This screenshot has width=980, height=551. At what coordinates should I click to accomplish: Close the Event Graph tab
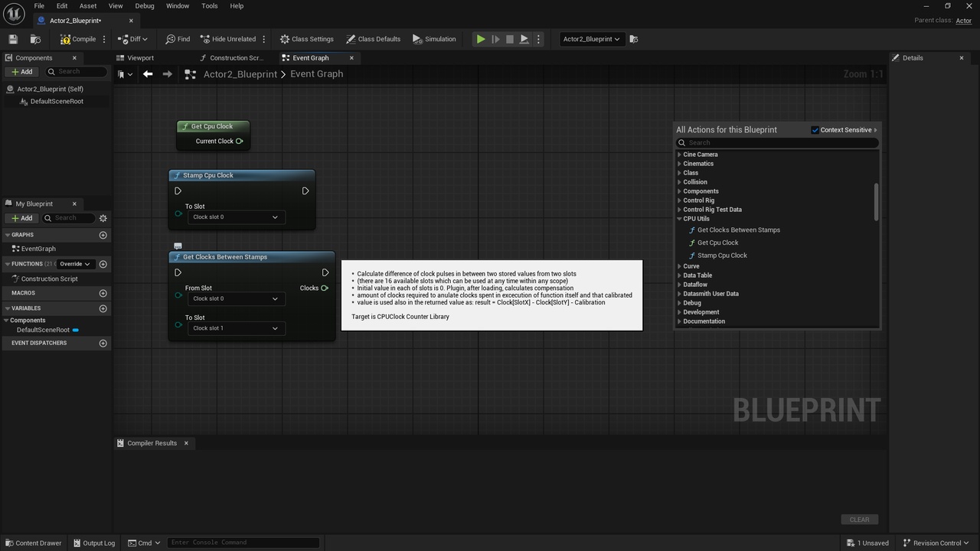(x=352, y=58)
